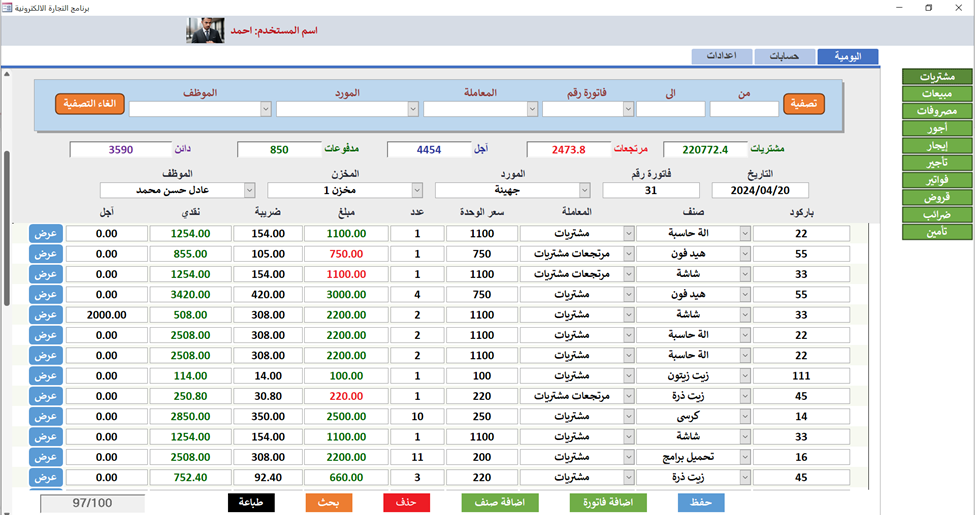The image size is (975, 515).
Task: Click the الى date filter field
Action: 671,109
